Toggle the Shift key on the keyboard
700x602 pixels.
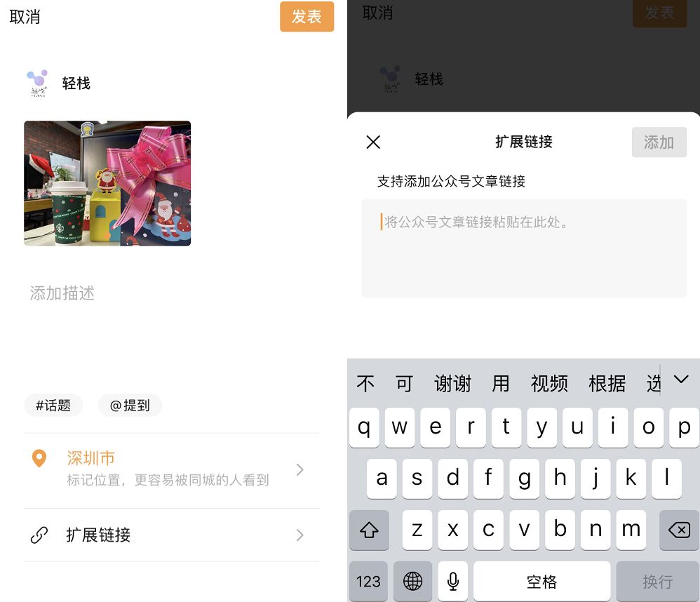[x=369, y=530]
